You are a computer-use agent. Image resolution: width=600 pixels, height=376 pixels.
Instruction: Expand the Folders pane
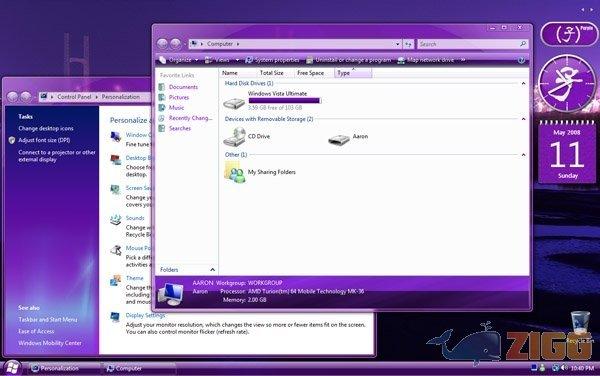pyautogui.click(x=212, y=270)
